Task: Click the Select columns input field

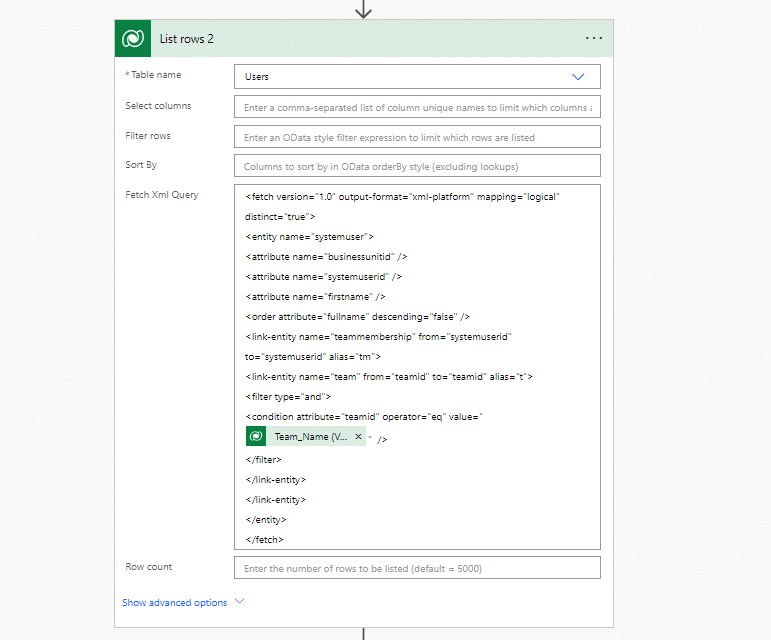Action: (x=417, y=107)
